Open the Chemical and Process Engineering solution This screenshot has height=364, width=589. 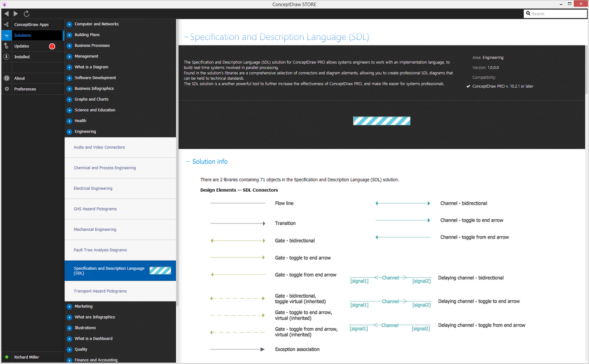tap(121, 168)
